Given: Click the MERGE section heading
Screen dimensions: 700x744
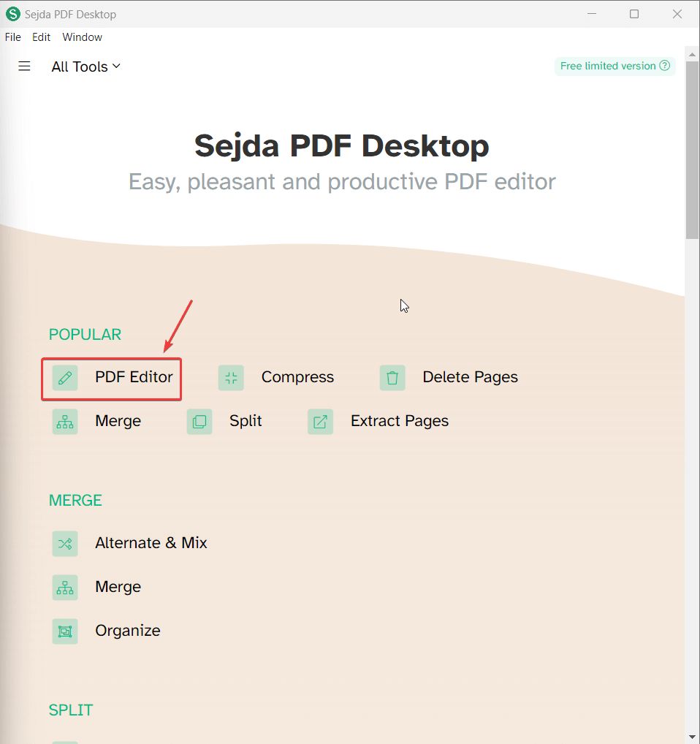Looking at the screenshot, I should pyautogui.click(x=75, y=500).
